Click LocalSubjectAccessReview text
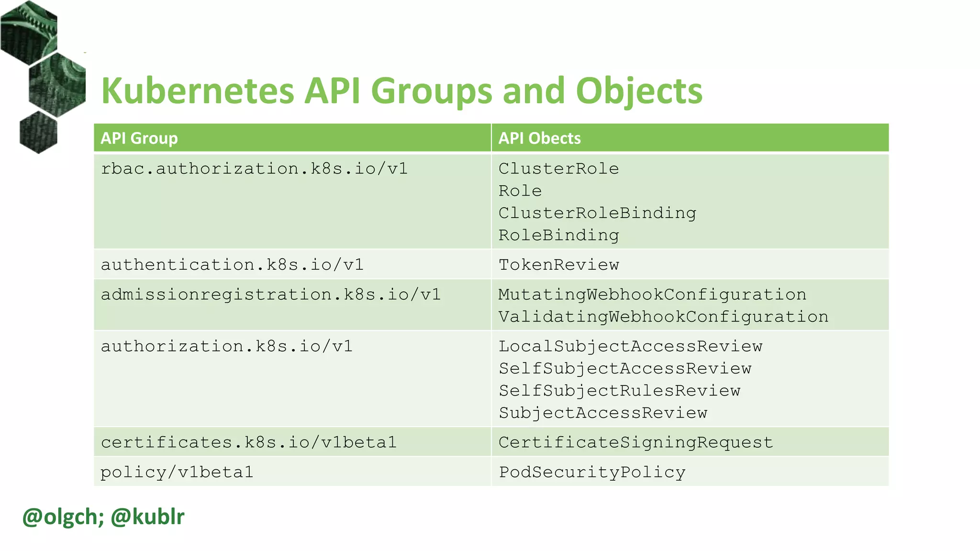The width and height of the screenshot is (980, 551). (630, 346)
